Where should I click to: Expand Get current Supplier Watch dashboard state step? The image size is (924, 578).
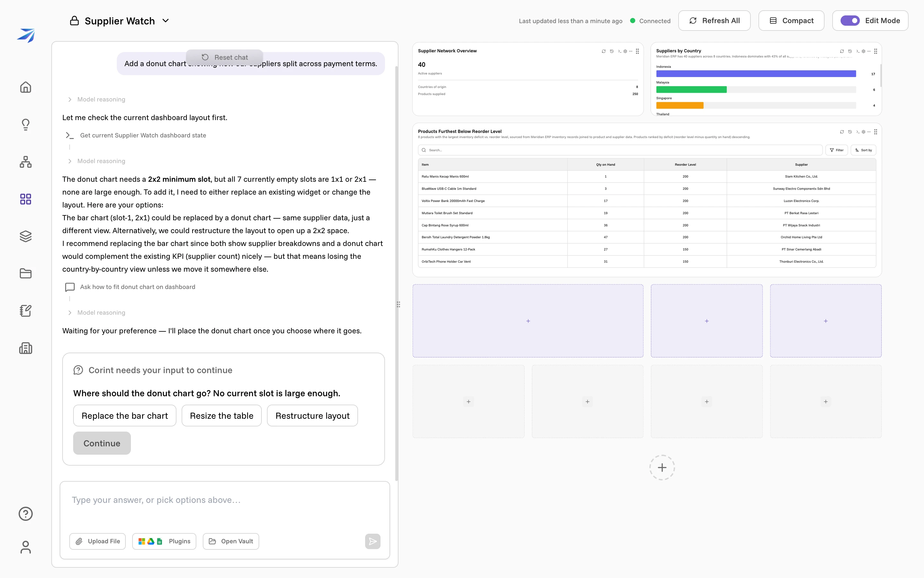click(135, 135)
